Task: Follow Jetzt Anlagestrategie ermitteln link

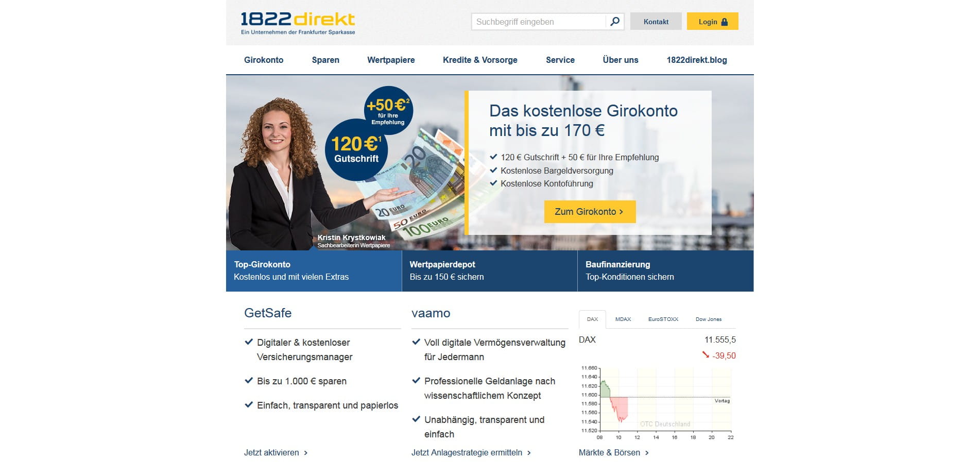Action: [471, 453]
